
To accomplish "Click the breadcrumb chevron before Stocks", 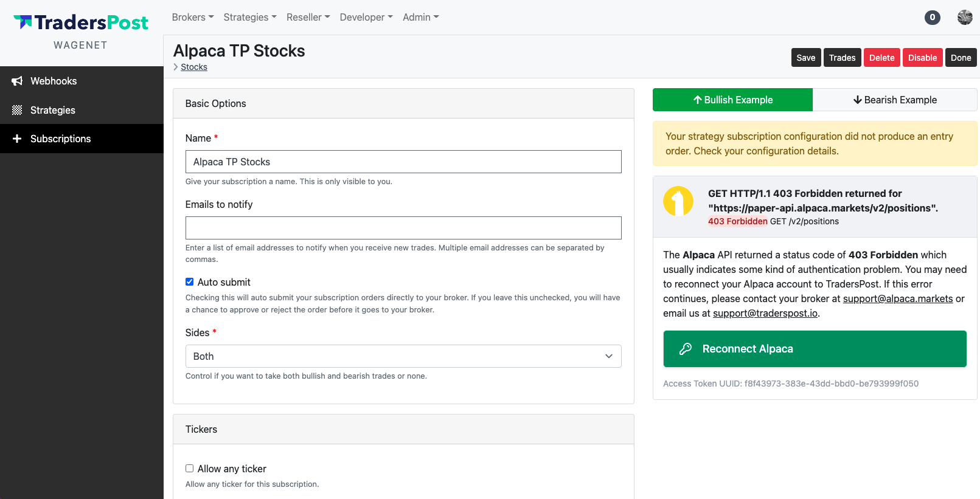I will pyautogui.click(x=176, y=67).
